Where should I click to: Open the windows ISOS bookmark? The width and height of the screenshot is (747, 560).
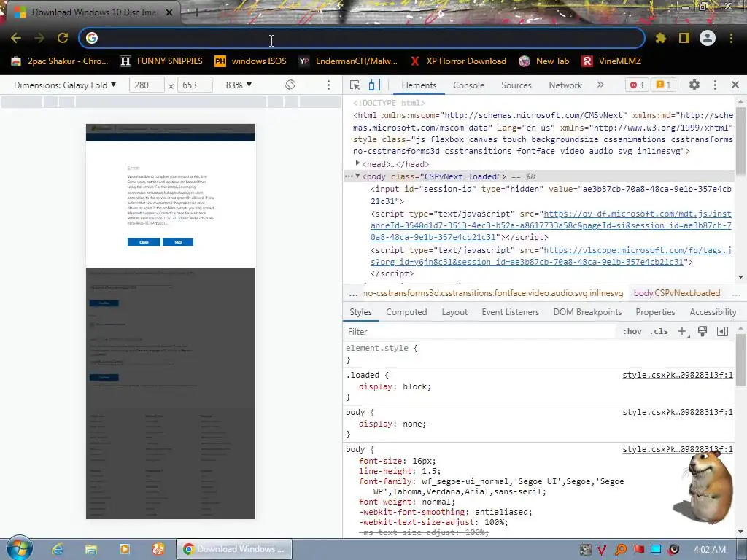pyautogui.click(x=251, y=61)
